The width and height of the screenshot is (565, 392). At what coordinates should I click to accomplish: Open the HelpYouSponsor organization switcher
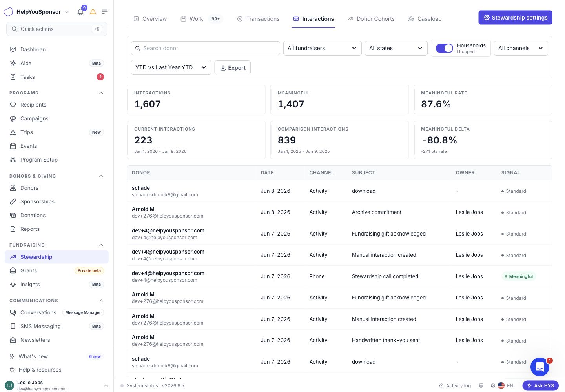coord(36,12)
